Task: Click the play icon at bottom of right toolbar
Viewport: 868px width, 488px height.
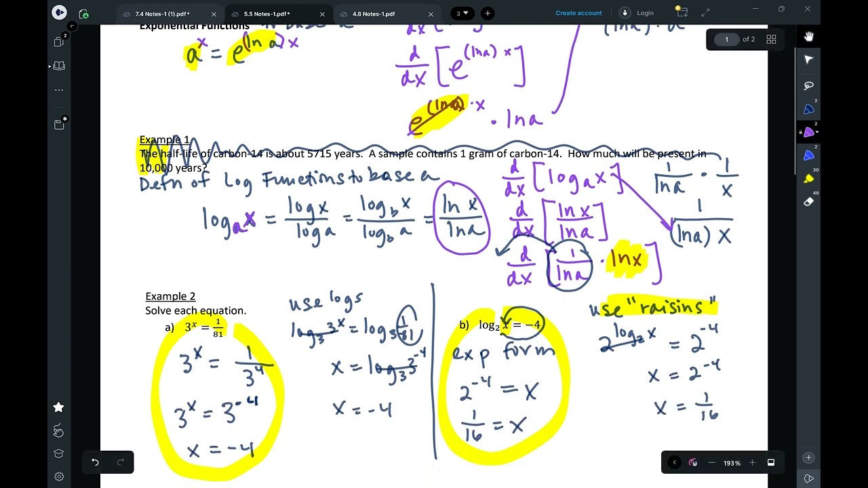Action: [x=808, y=479]
